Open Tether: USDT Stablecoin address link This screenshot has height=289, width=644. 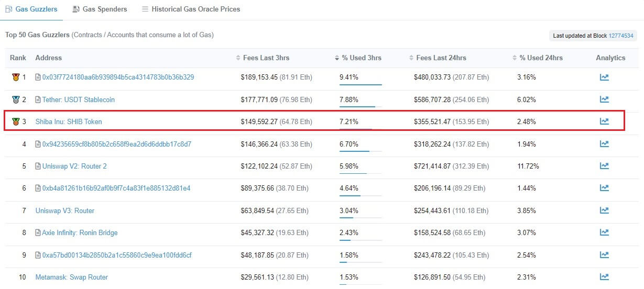79,99
